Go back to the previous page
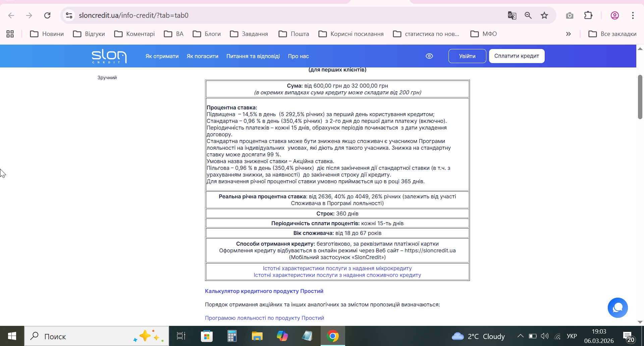Image resolution: width=644 pixels, height=346 pixels. 11,15
